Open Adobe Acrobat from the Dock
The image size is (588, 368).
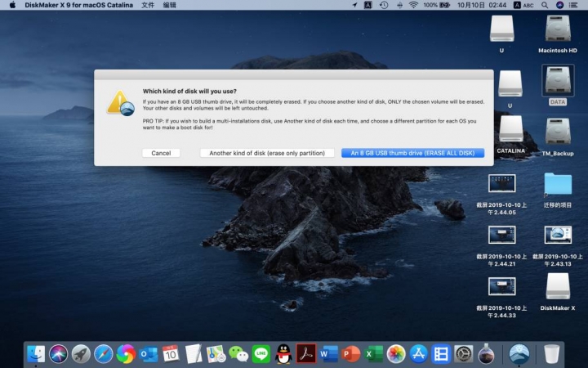(306, 354)
